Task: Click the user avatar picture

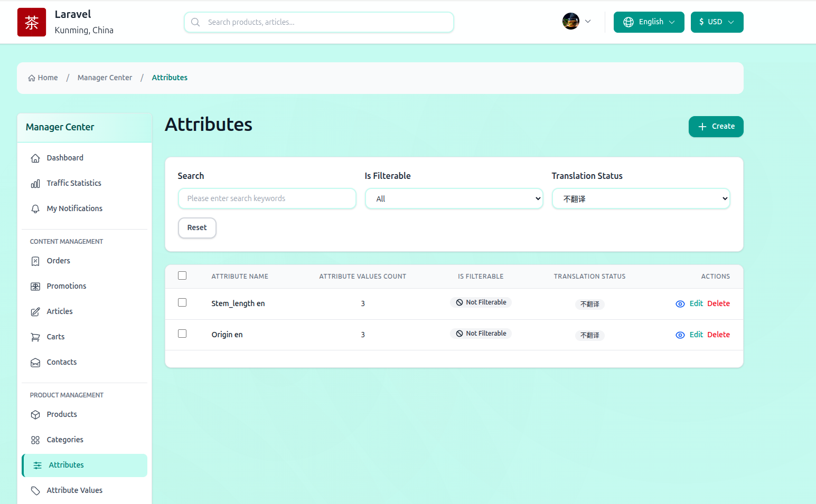Action: [571, 21]
